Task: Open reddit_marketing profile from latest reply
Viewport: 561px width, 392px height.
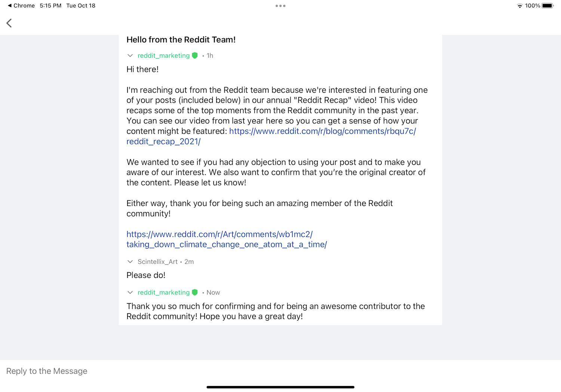Action: 163,292
